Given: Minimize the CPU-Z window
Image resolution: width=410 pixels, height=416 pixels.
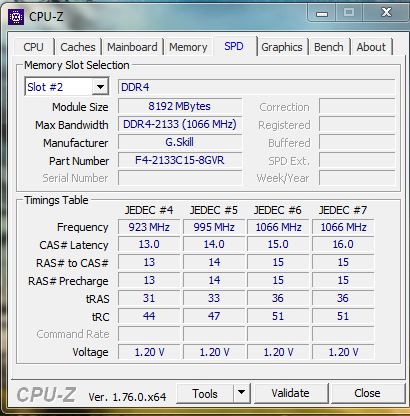Looking at the screenshot, I should point(322,14).
